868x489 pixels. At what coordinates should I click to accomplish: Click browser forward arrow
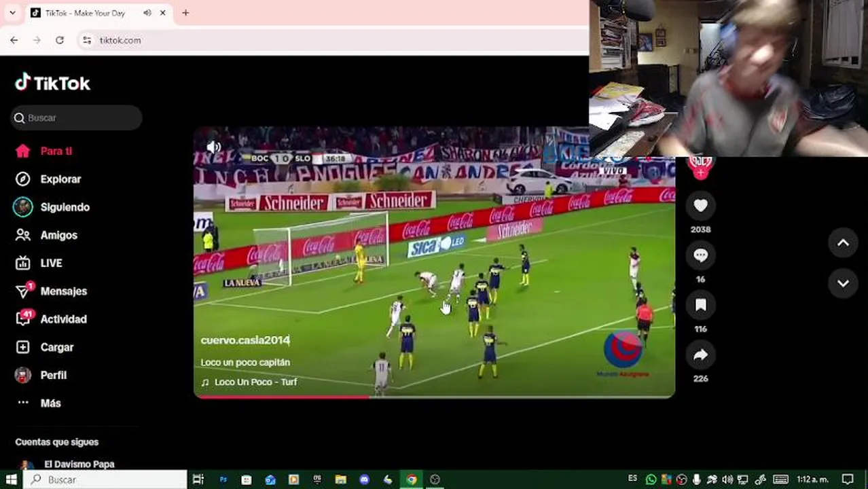coord(37,40)
